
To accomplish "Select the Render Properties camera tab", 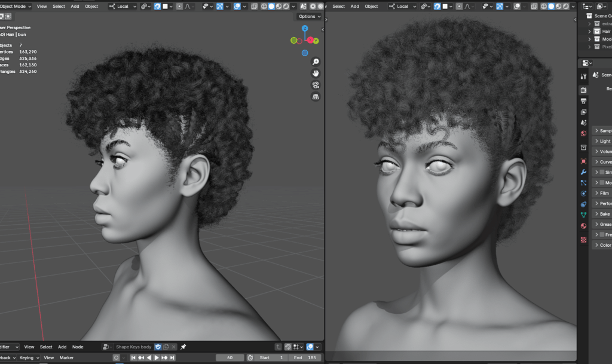I will (x=583, y=90).
